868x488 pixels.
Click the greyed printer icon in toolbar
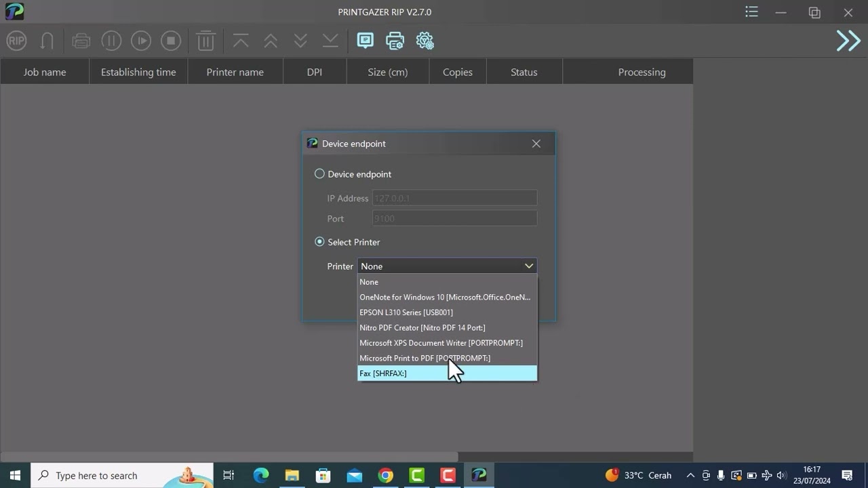click(81, 41)
